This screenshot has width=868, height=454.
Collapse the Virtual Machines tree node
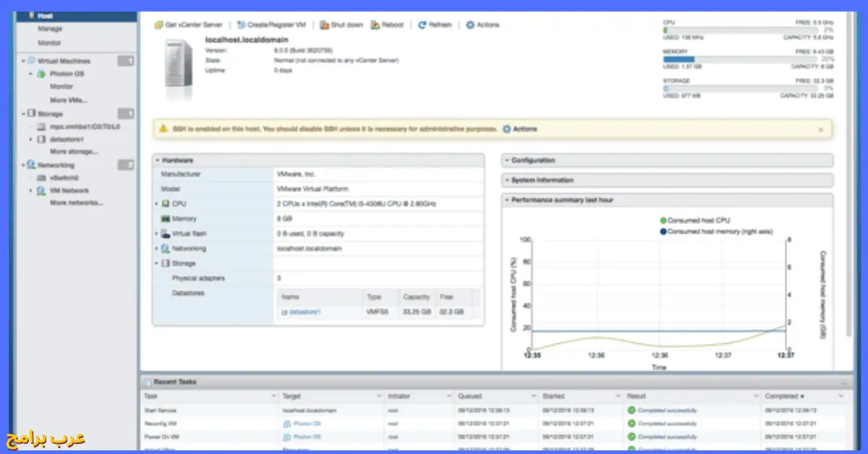[x=23, y=61]
